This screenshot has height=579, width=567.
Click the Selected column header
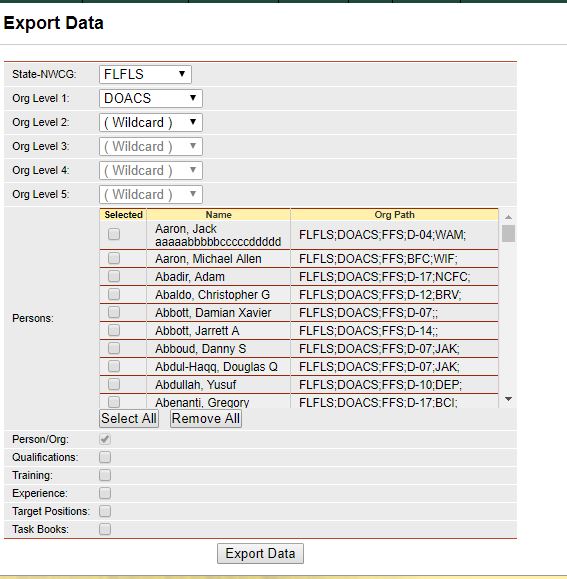[x=123, y=215]
